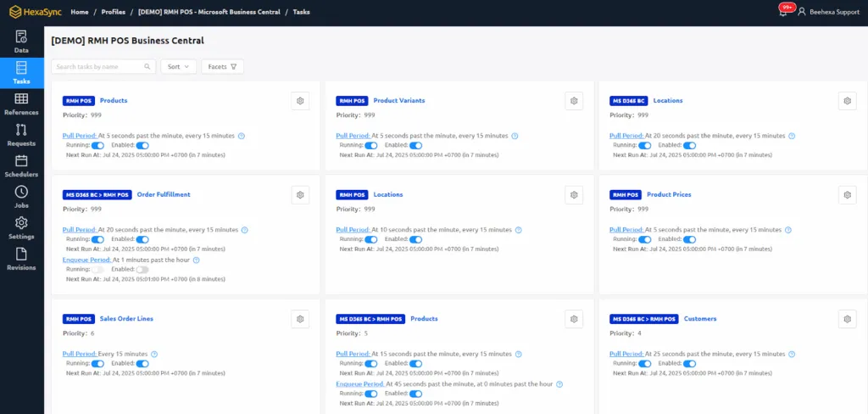Screen dimensions: 868x414
Task: Open settings gear of Customers card
Action: (x=847, y=319)
